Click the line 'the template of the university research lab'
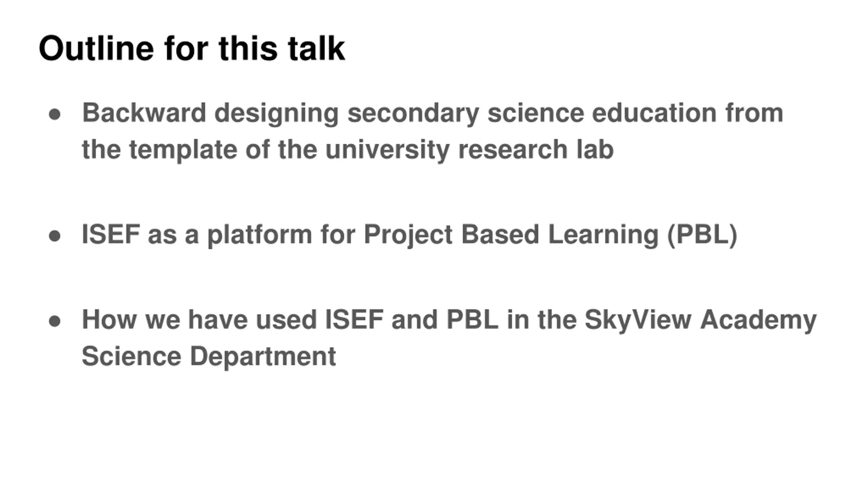The height and width of the screenshot is (488, 868). 348,150
